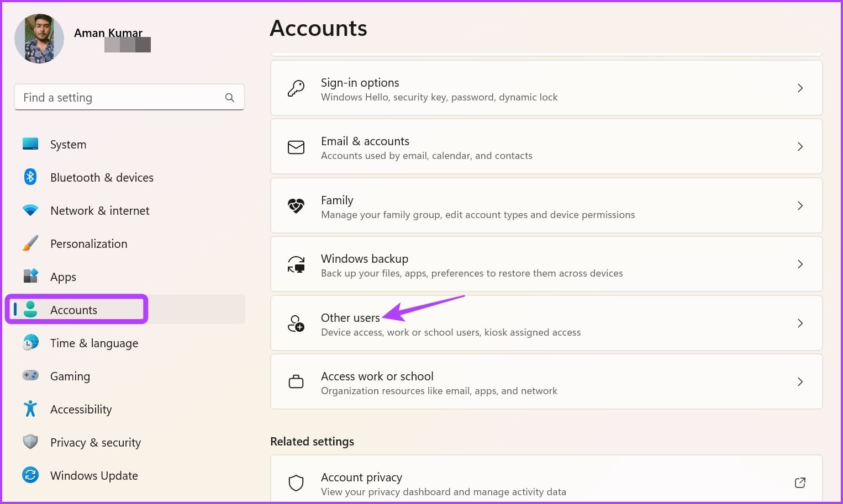843x504 pixels.
Task: Open Windows backup settings
Action: coord(546,264)
